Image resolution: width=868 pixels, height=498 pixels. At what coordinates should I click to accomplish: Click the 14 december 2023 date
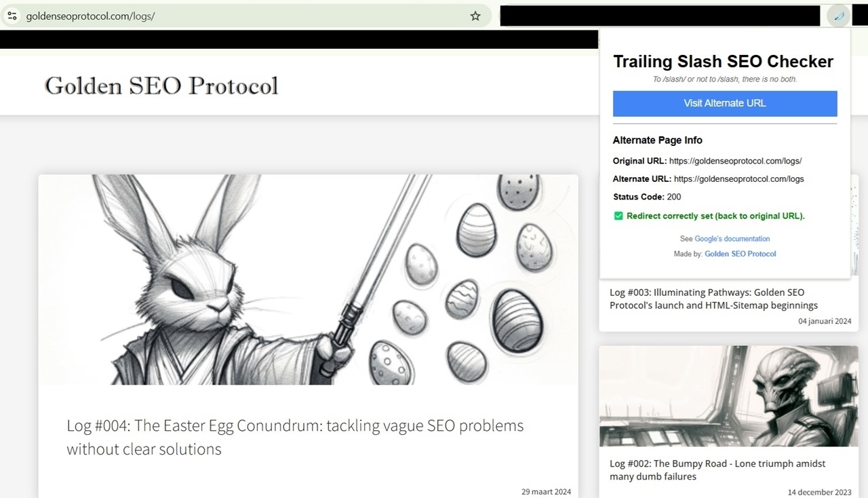820,492
